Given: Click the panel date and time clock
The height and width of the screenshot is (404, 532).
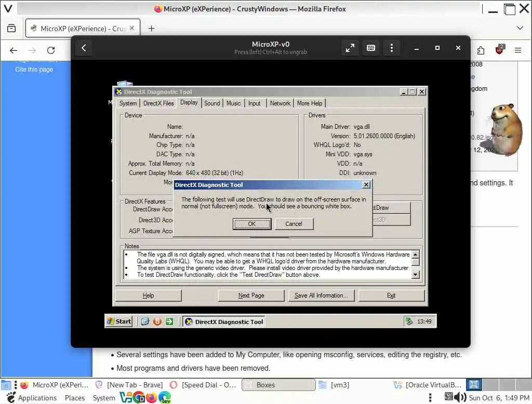Looking at the screenshot, I should coord(499,398).
